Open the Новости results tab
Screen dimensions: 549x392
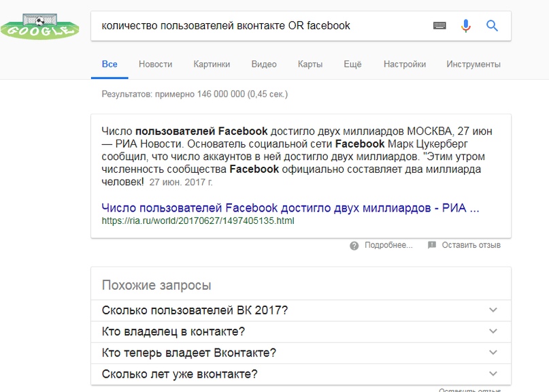pos(155,64)
